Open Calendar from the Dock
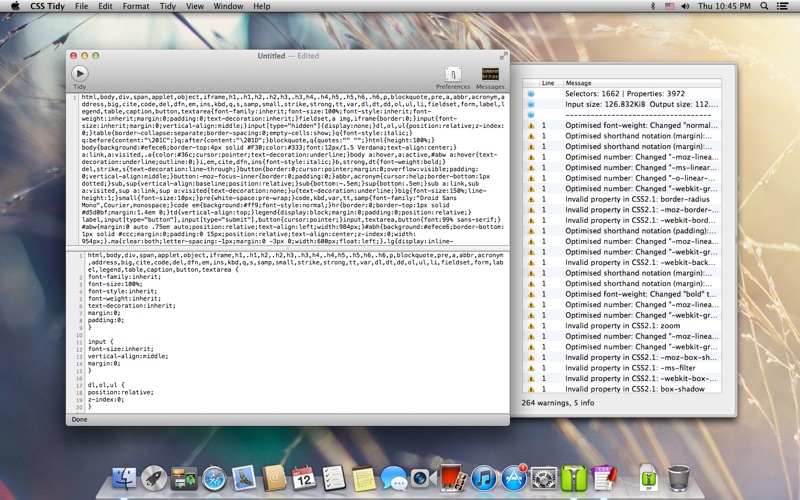This screenshot has height=500, width=800. (x=304, y=479)
